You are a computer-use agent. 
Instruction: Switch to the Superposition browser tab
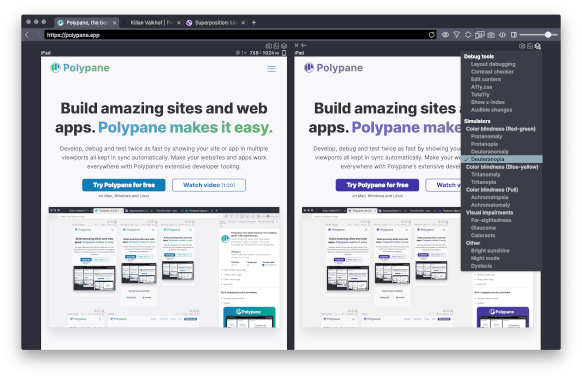pos(216,23)
